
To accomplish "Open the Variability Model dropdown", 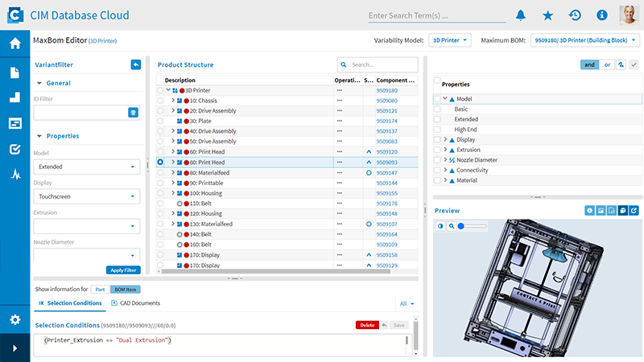I will point(450,39).
